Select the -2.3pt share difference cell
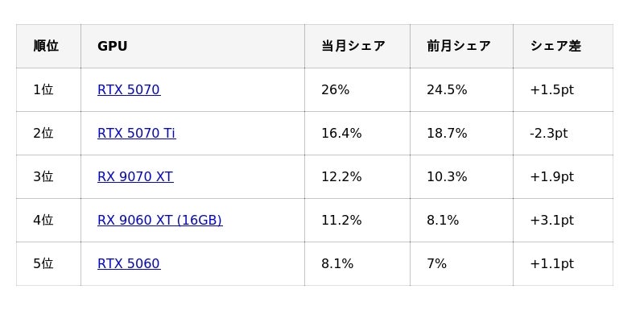 point(563,133)
